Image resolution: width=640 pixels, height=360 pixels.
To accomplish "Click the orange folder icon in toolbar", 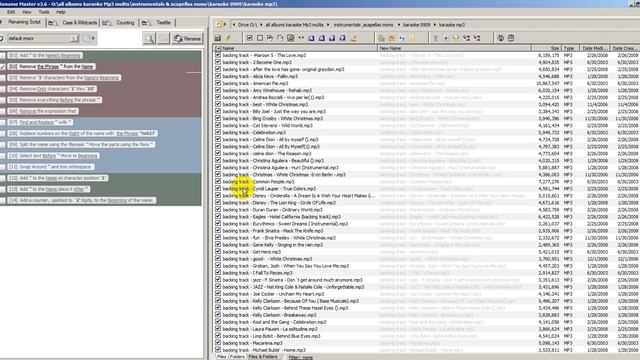I will click(x=391, y=38).
